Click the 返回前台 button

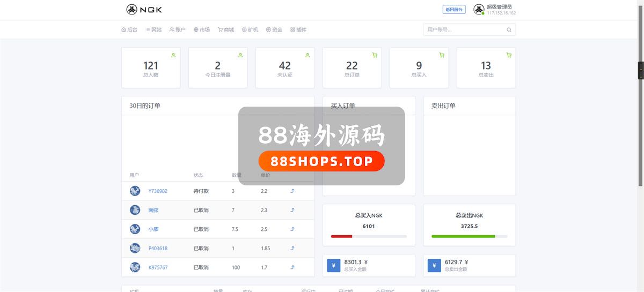pyautogui.click(x=454, y=10)
